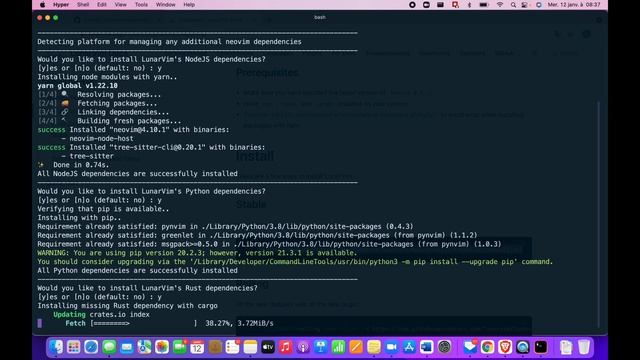Click the purple terminal cursor block
Image resolution: width=640 pixels, height=360 pixels.
coord(40,323)
